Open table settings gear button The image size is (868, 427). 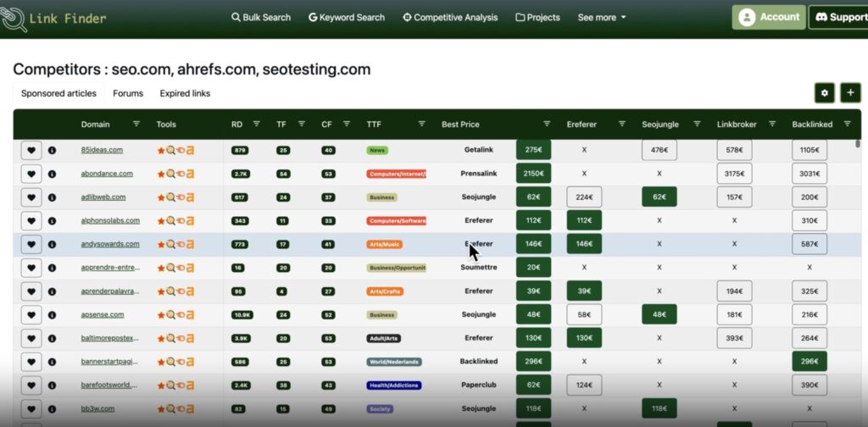pos(824,93)
